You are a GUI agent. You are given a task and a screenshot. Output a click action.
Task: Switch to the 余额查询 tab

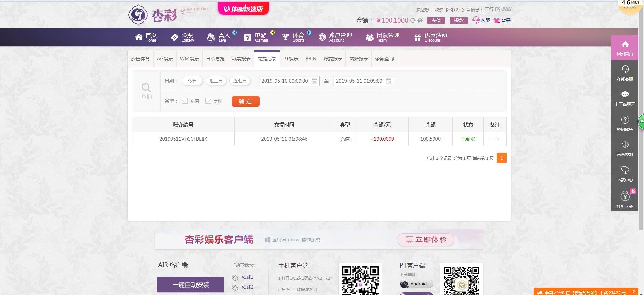click(384, 59)
